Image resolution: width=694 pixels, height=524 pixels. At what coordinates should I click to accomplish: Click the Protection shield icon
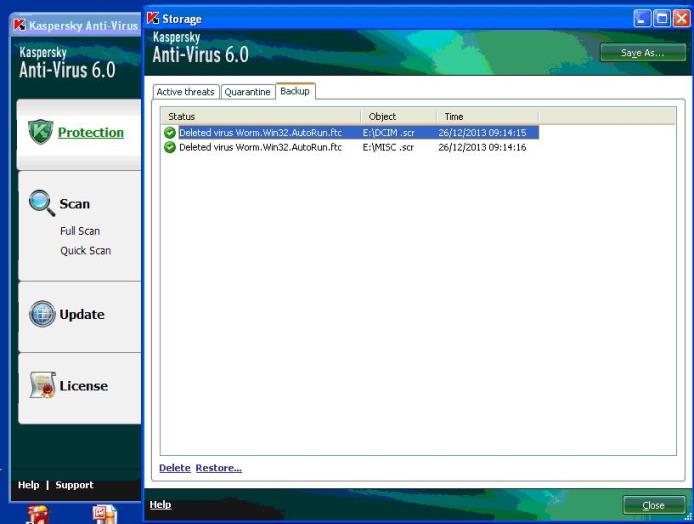pyautogui.click(x=40, y=132)
